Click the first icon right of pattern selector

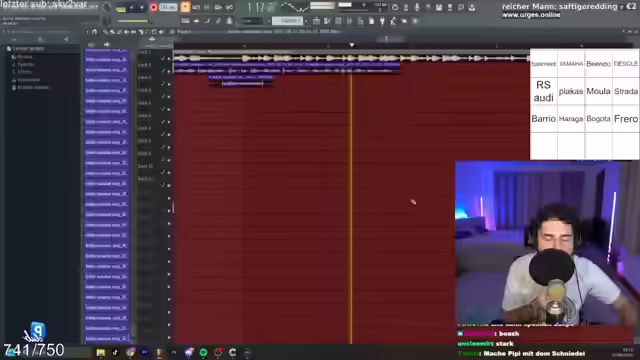(316, 21)
